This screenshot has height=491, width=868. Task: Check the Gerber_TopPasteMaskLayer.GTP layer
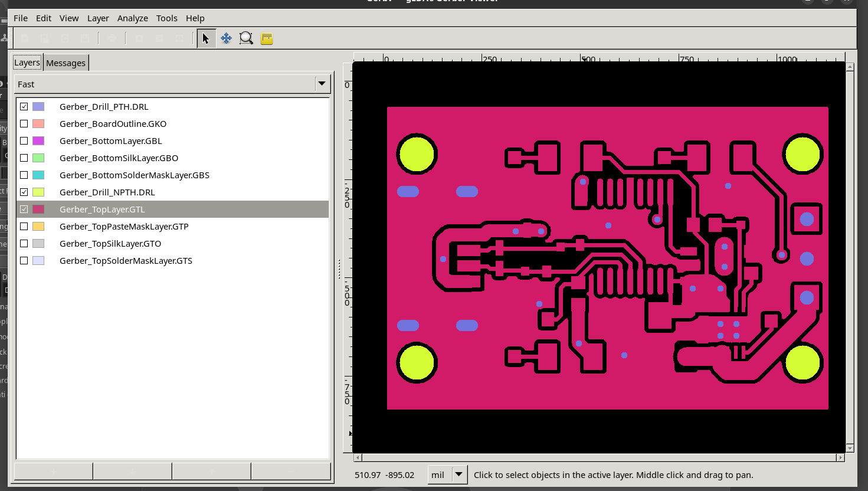coord(24,227)
